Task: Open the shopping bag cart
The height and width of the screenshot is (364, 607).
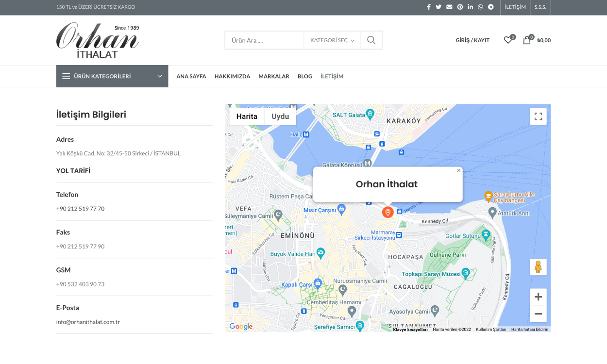Action: [x=527, y=40]
